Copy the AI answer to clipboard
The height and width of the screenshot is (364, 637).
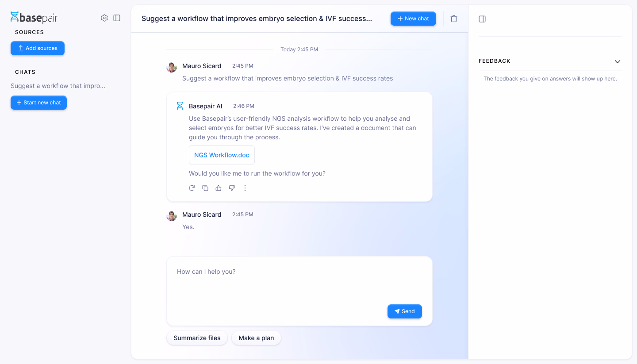205,188
